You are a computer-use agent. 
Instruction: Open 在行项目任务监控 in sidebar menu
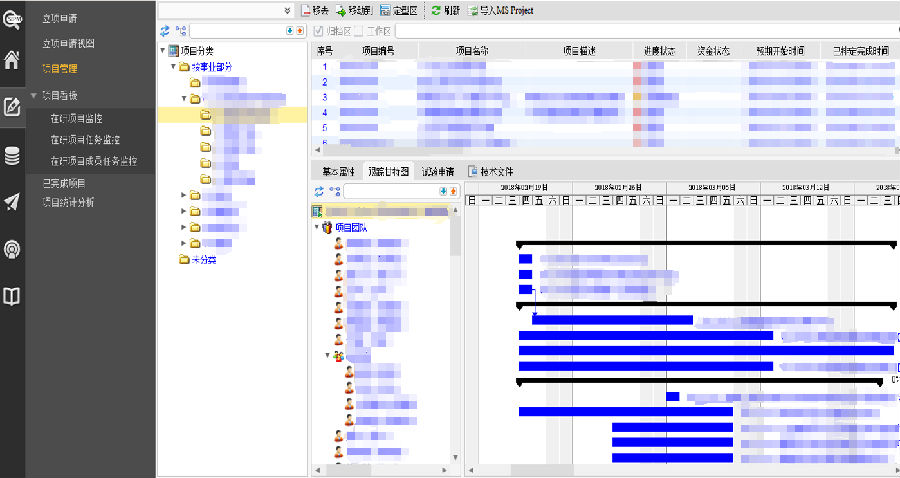coord(86,140)
